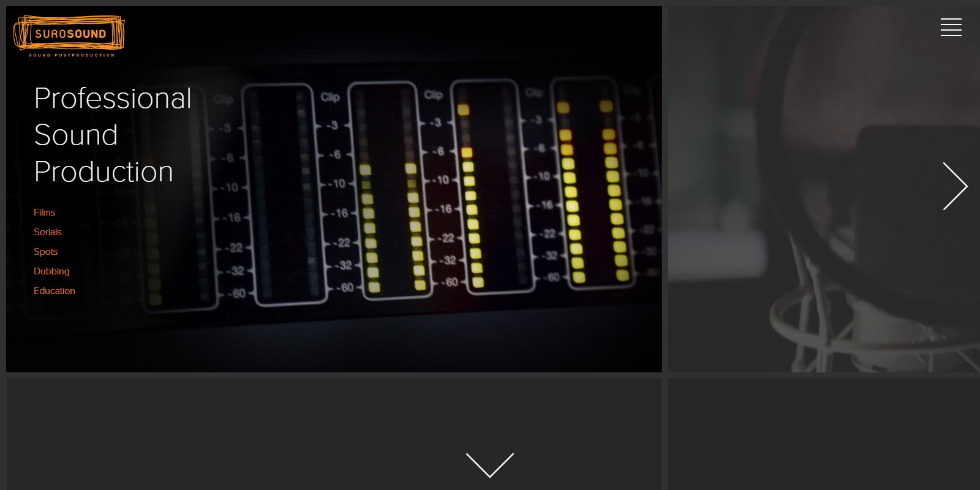
Task: Click the word Professional in the heading
Action: [x=113, y=99]
